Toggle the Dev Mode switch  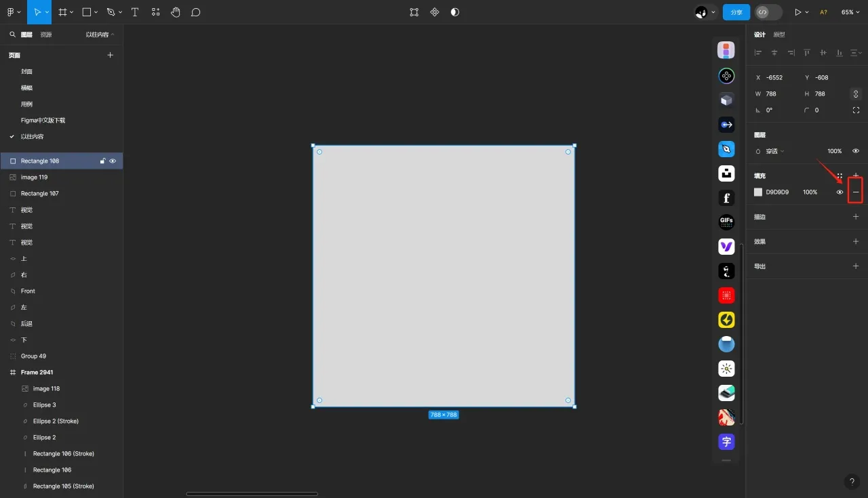pyautogui.click(x=768, y=12)
